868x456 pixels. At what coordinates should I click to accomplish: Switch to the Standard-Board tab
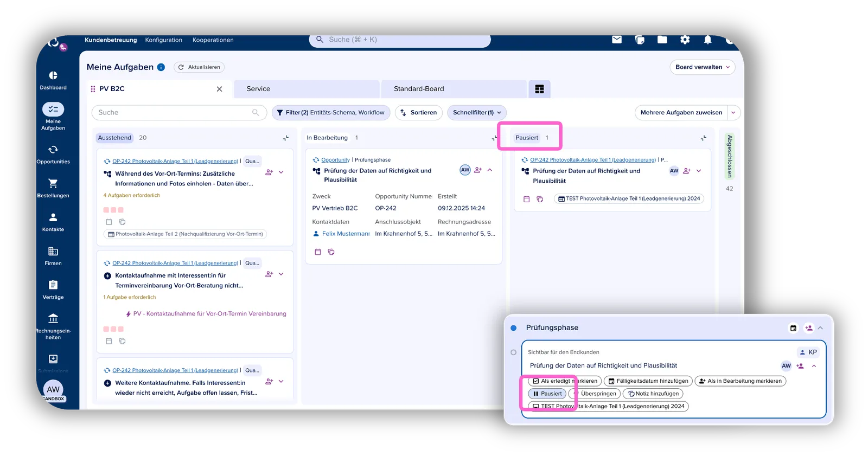click(454, 89)
